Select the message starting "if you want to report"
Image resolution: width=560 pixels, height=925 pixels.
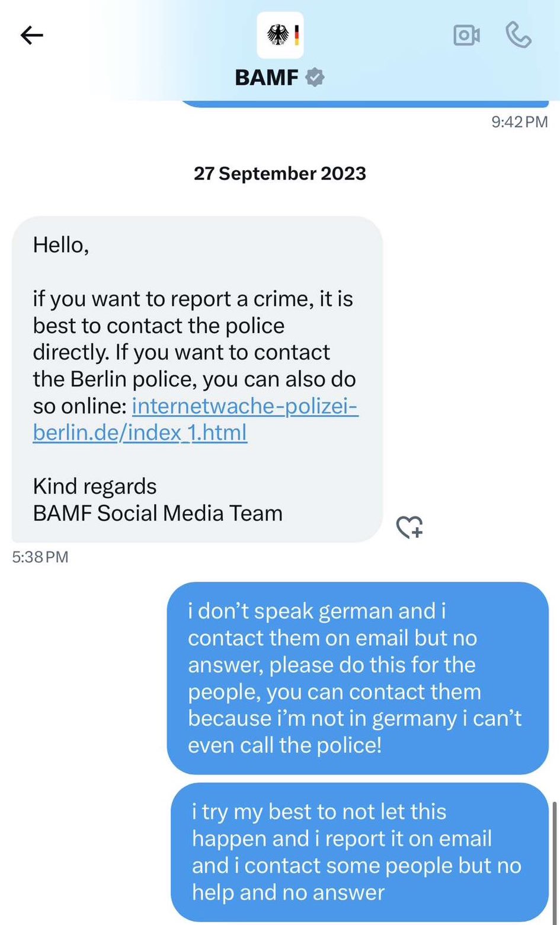pyautogui.click(x=193, y=326)
